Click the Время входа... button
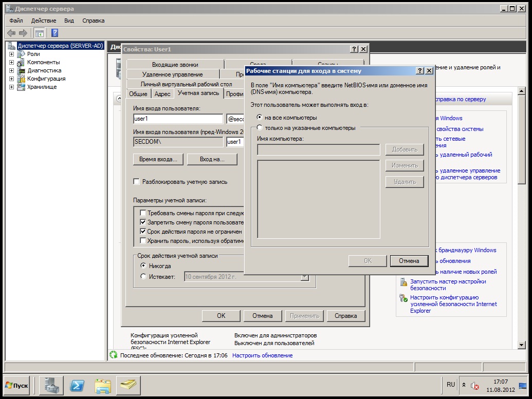The height and width of the screenshot is (399, 532). 158,159
